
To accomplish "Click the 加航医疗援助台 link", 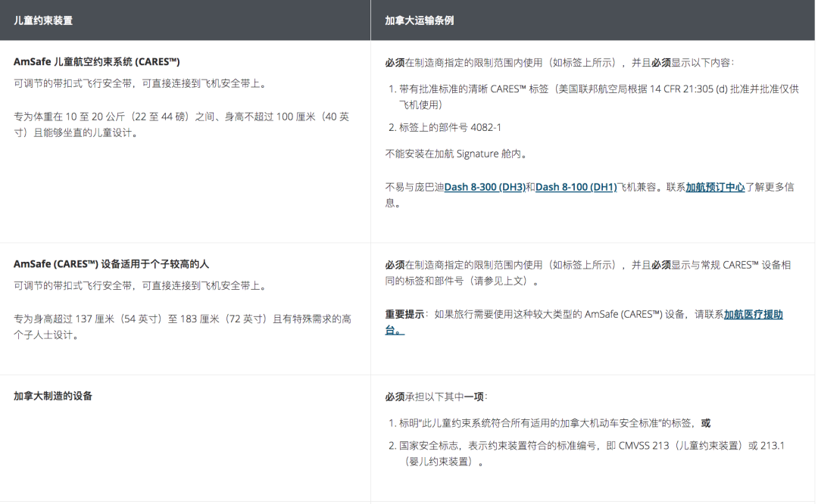I will coord(754,313).
